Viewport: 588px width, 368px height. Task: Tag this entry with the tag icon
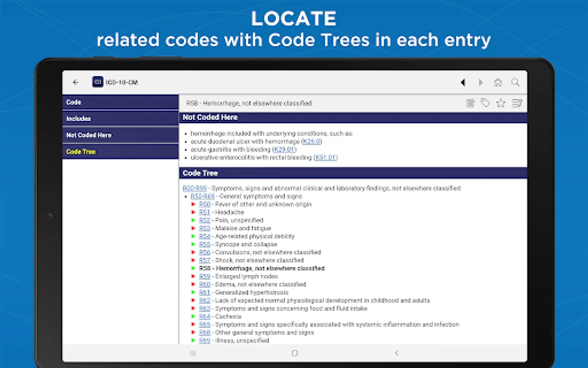(485, 103)
